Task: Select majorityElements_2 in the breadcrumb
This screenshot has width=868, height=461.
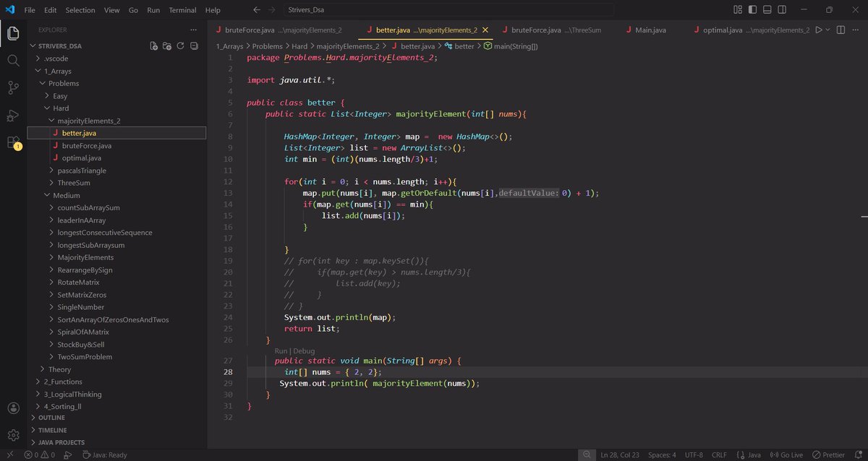Action: [x=348, y=46]
